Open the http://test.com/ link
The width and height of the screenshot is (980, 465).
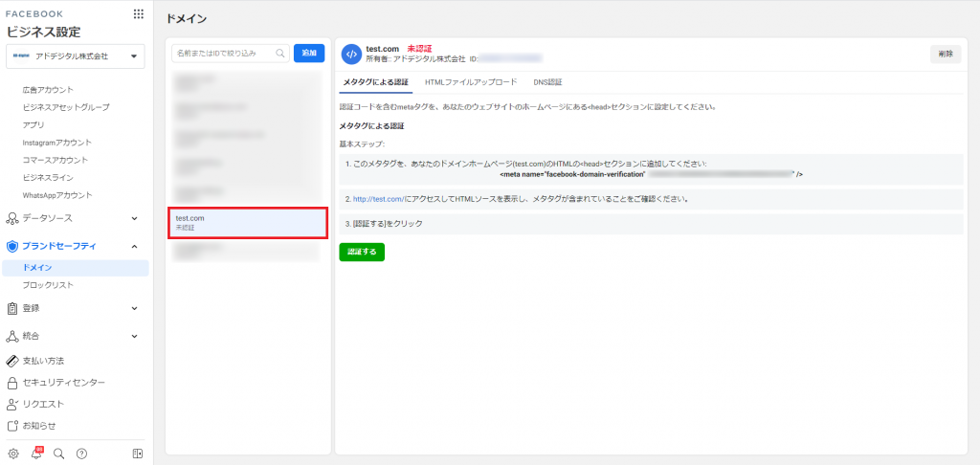[x=379, y=199]
